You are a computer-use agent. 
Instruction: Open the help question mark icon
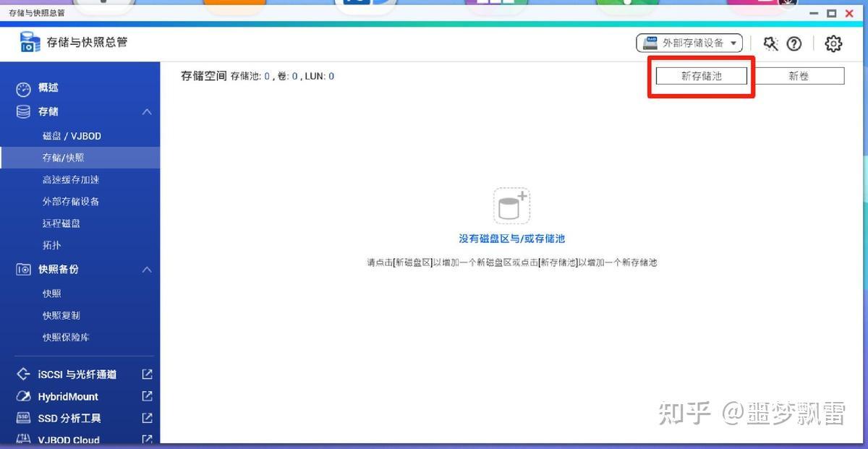coord(794,44)
